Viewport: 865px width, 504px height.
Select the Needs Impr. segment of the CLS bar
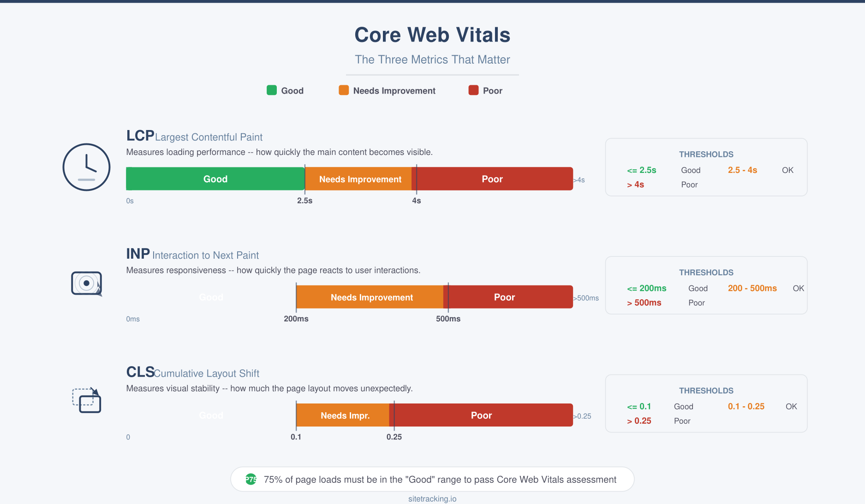[x=345, y=415]
